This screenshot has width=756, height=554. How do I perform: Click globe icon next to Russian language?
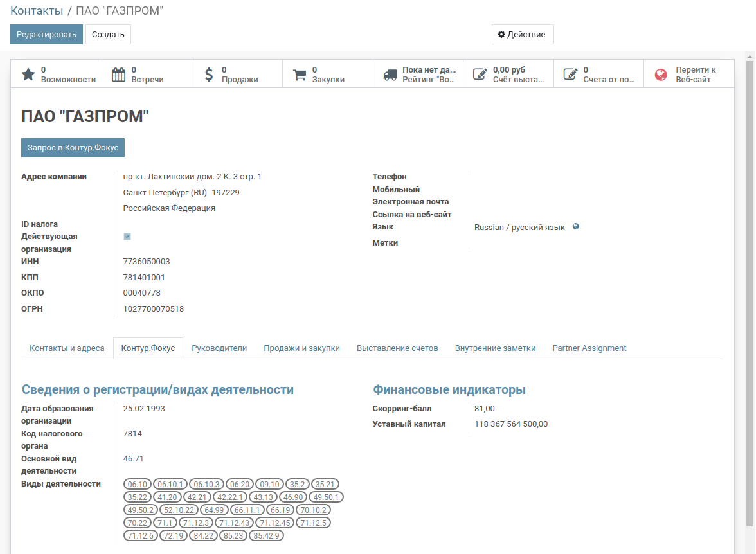[576, 226]
